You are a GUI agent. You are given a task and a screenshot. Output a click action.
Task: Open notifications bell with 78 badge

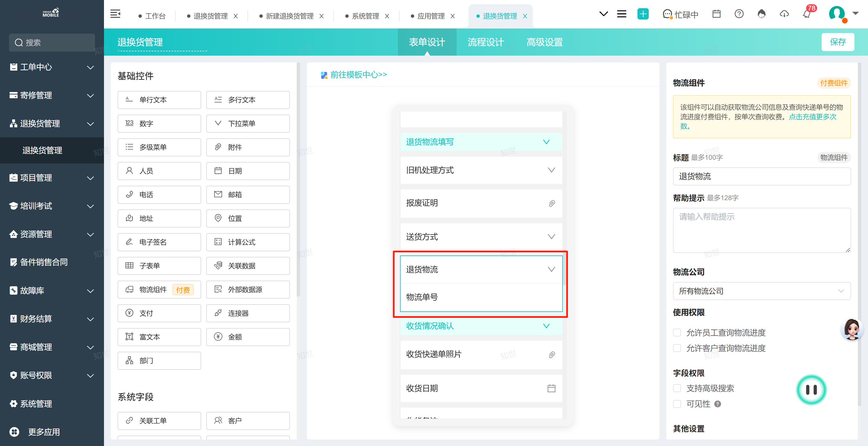tap(807, 14)
